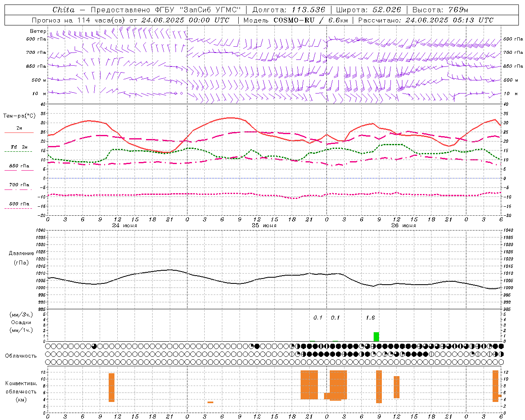Click the "Осадки" precipitation label
The width and height of the screenshot is (525, 420).
[x=21, y=322]
